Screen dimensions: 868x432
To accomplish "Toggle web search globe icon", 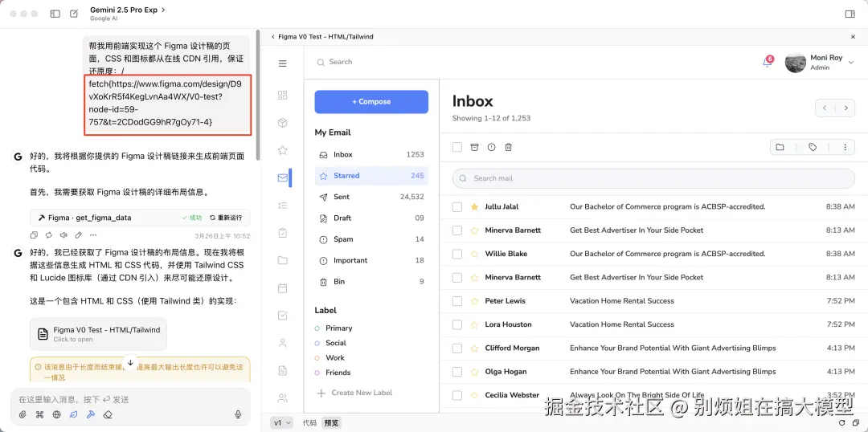I will click(x=56, y=414).
